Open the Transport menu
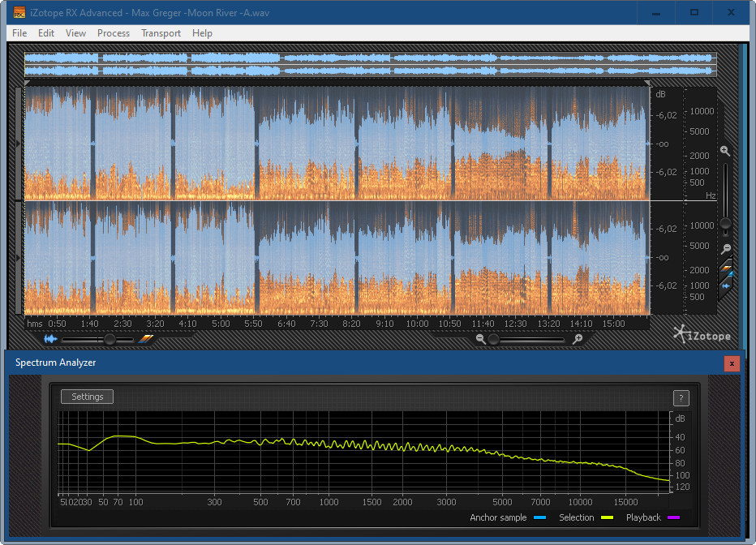This screenshot has width=756, height=545. (161, 33)
